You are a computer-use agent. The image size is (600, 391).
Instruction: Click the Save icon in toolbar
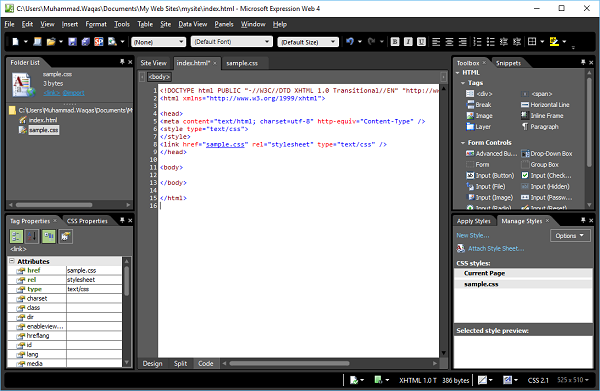pos(72,41)
